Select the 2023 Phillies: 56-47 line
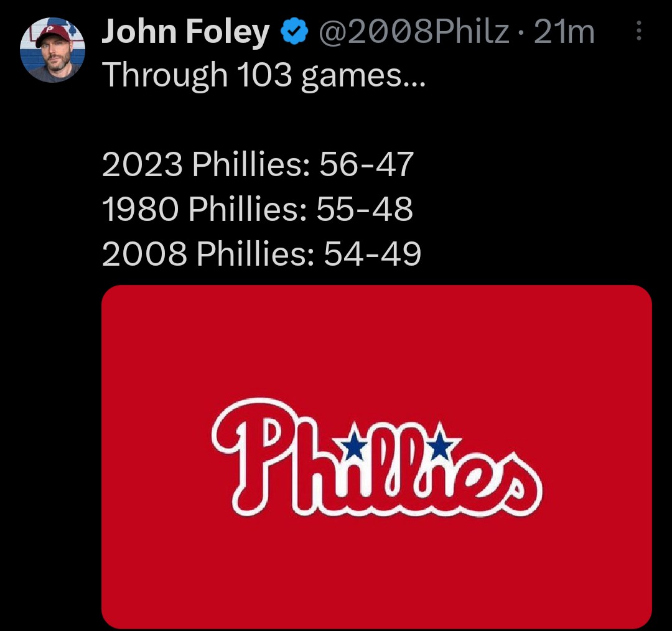Screen dimensions: 672x631 [x=258, y=165]
